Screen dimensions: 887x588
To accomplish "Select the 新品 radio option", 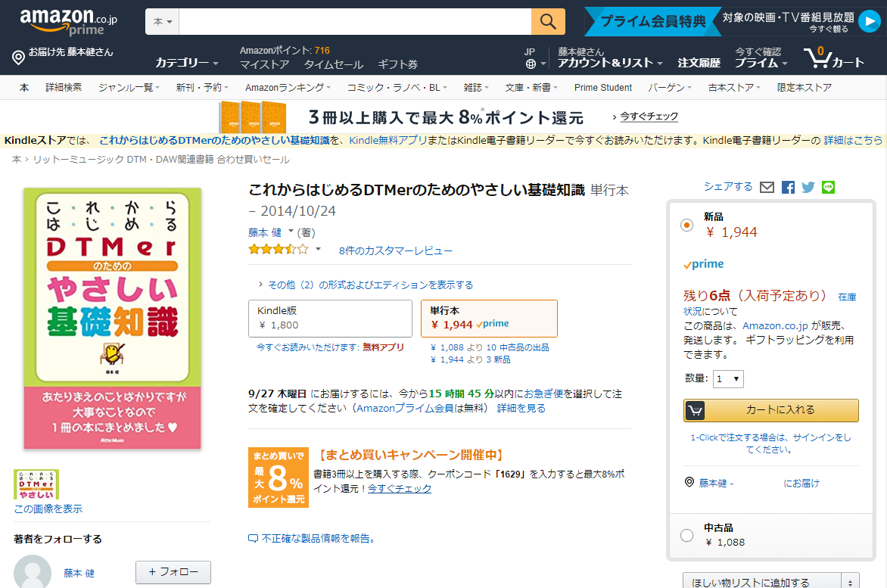I will [686, 225].
